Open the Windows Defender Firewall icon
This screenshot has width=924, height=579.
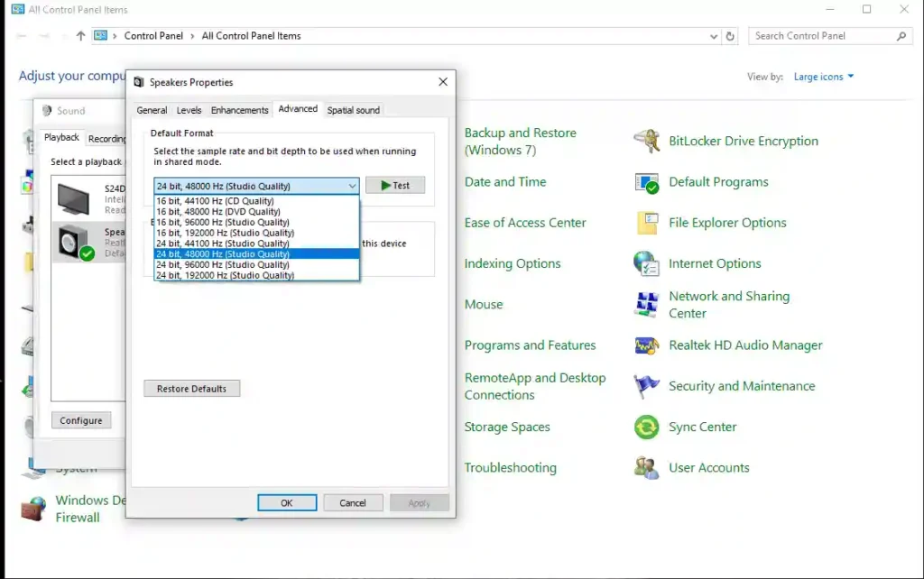[33, 509]
